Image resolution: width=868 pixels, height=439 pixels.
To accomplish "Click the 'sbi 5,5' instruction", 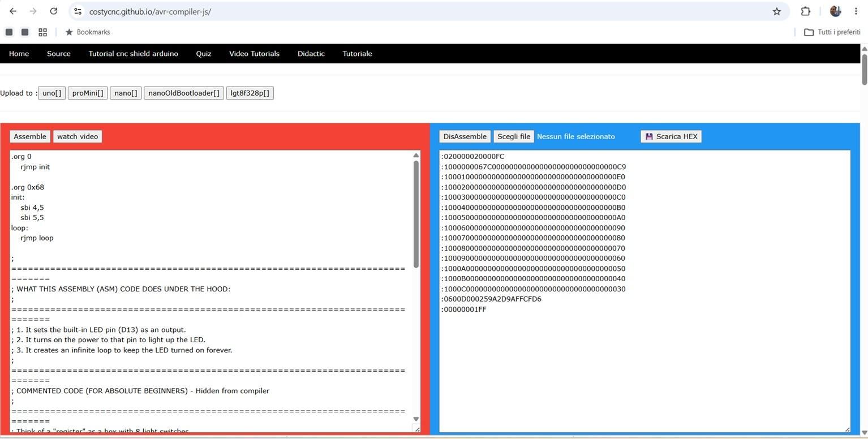I will click(32, 218).
